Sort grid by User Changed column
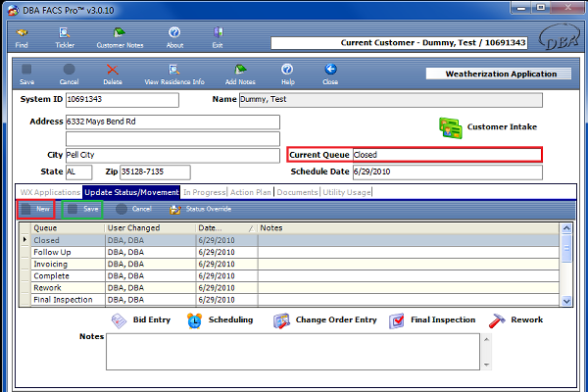The height and width of the screenshot is (392, 588). click(150, 228)
